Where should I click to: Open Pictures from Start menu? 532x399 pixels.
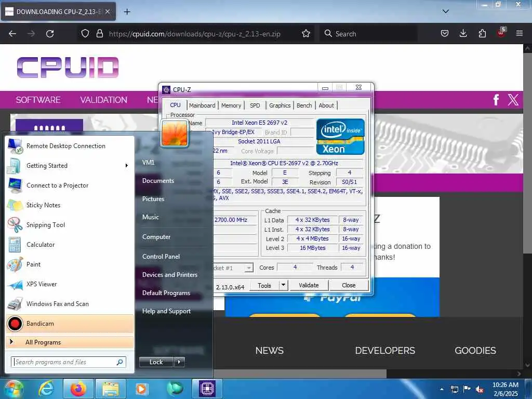[x=153, y=199]
